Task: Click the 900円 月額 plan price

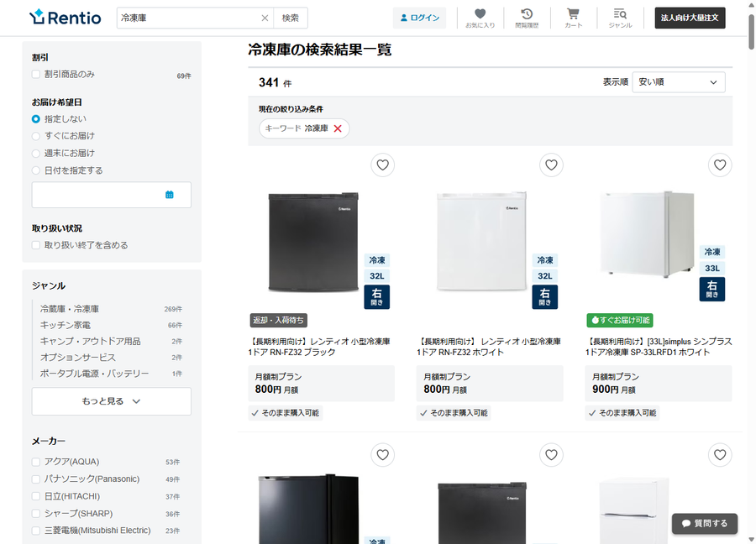Action: point(614,390)
